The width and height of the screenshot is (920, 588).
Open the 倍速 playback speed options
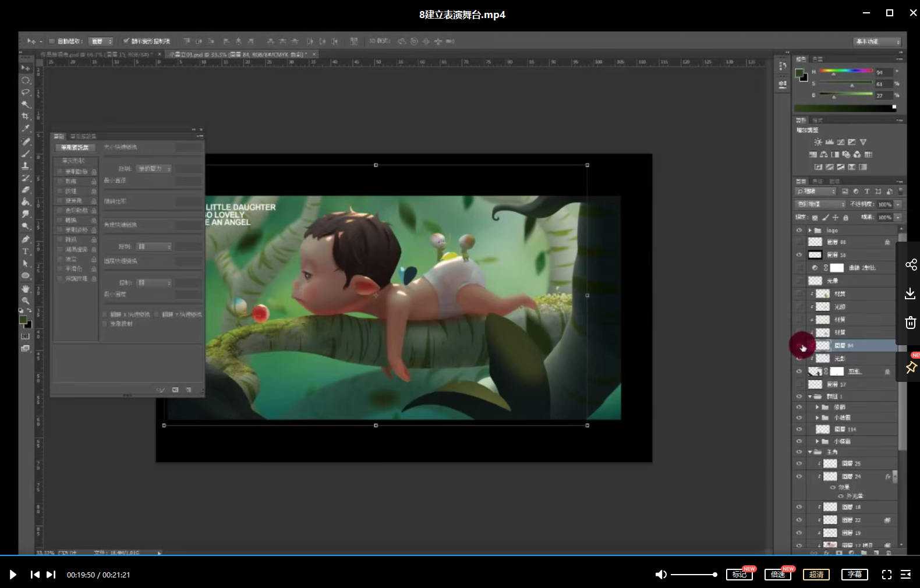[x=778, y=575]
